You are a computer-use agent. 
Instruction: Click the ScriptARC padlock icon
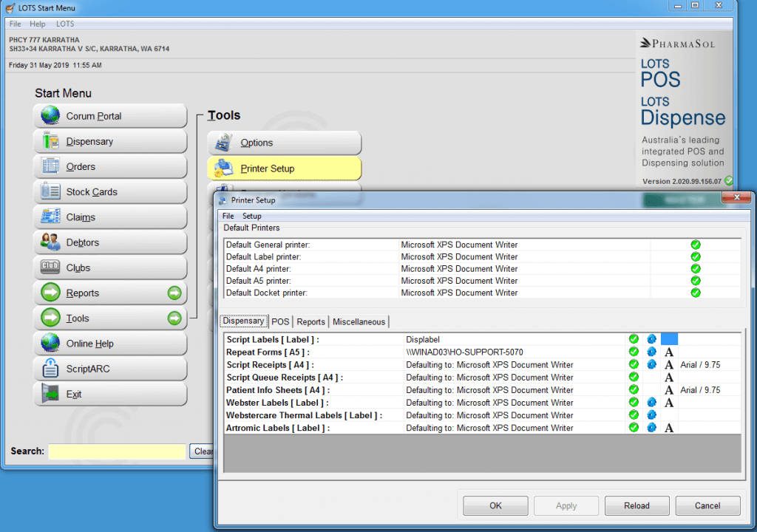click(50, 369)
